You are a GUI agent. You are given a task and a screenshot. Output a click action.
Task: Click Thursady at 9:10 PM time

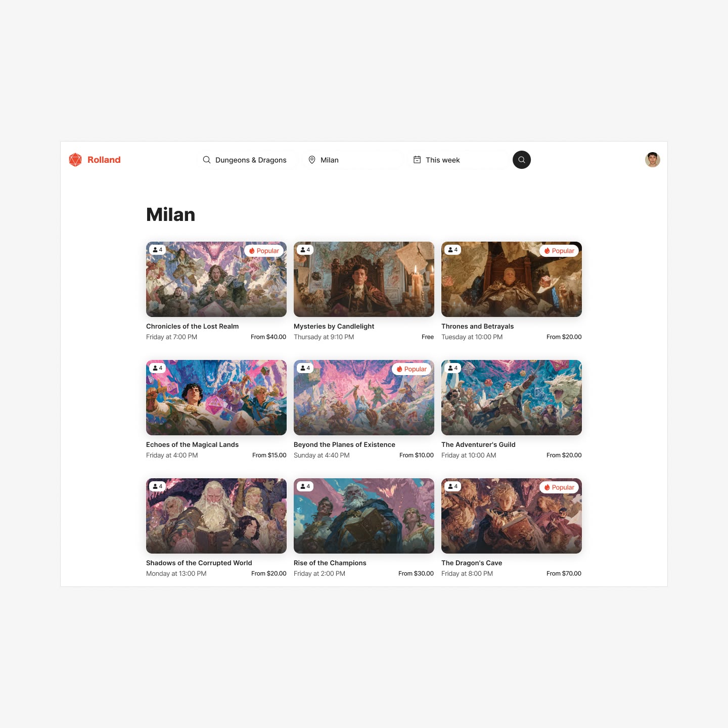coord(324,337)
